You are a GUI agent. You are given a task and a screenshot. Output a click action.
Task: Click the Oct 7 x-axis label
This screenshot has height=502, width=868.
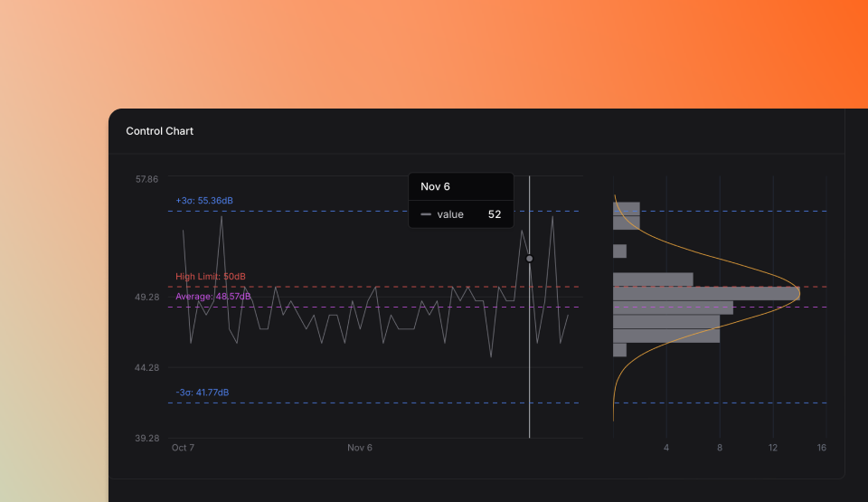point(183,448)
